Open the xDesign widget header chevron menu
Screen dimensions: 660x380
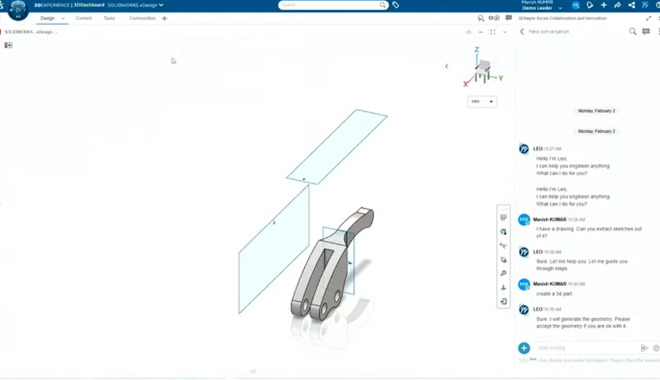pyautogui.click(x=505, y=32)
